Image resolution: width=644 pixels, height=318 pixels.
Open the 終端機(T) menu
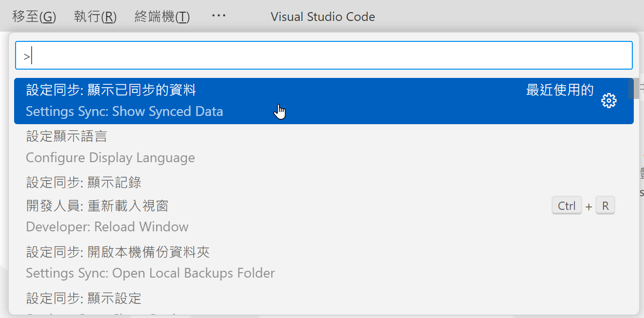162,17
